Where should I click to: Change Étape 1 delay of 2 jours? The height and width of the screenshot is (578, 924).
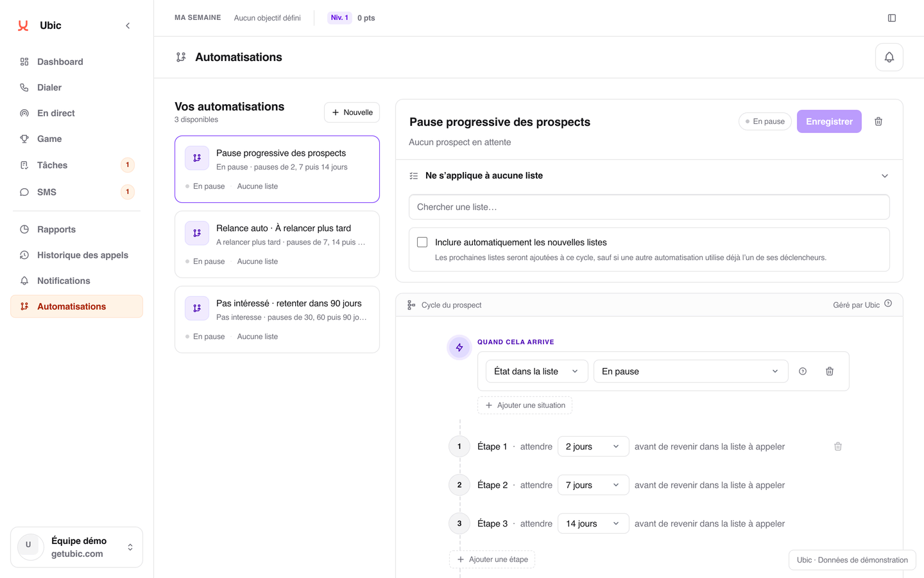(593, 446)
